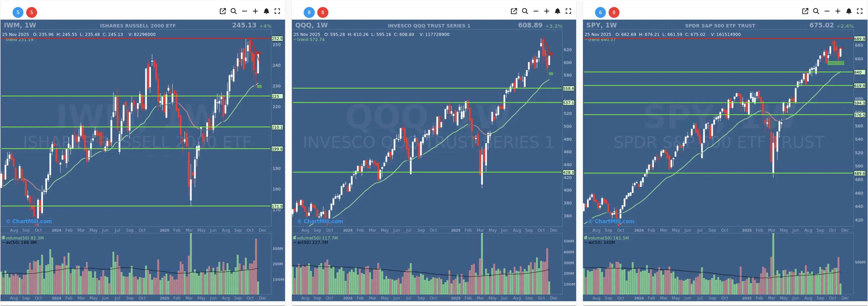
Task: Click the blue 5 rating badge on IWM
Action: click(18, 12)
